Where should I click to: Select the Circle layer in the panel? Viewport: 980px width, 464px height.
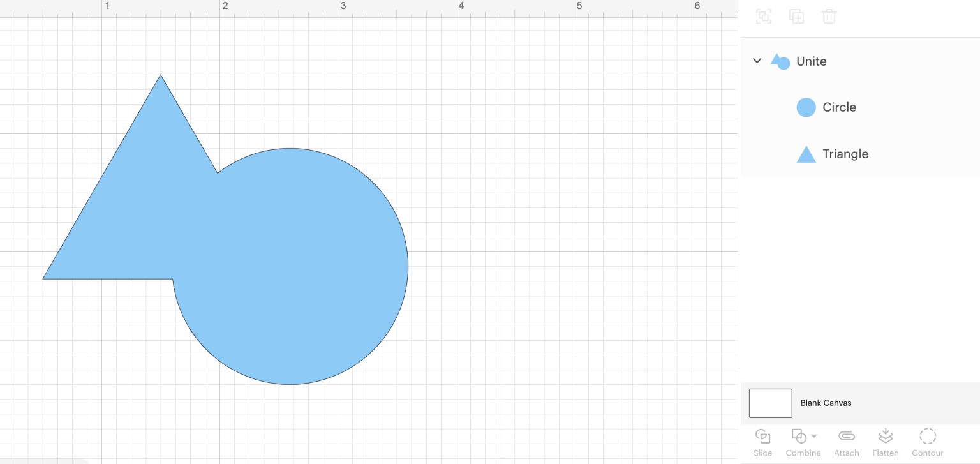click(839, 107)
